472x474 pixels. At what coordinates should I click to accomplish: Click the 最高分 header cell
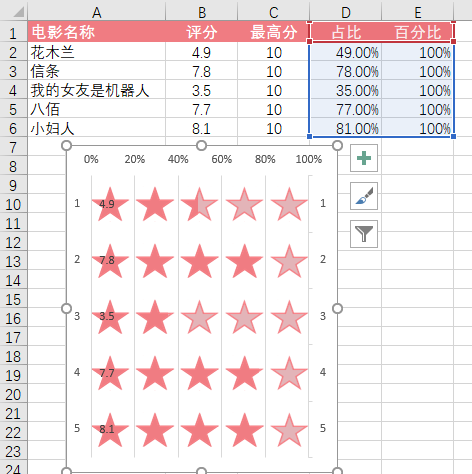point(274,32)
